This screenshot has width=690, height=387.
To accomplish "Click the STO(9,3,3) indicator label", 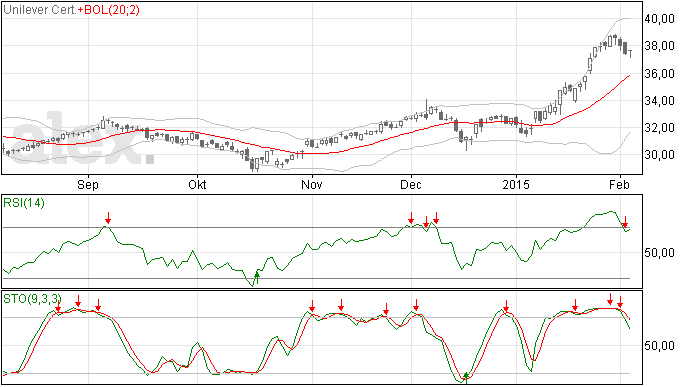I will click(32, 299).
